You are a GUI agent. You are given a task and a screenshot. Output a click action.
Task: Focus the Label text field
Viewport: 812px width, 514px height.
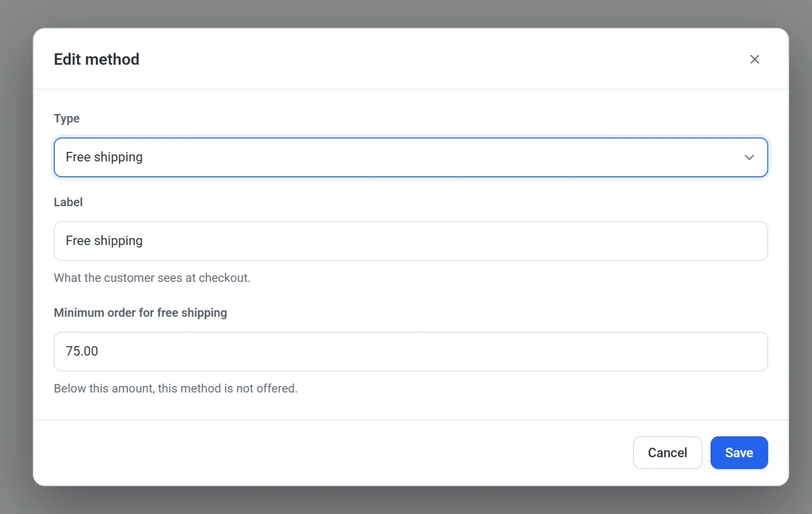tap(411, 241)
